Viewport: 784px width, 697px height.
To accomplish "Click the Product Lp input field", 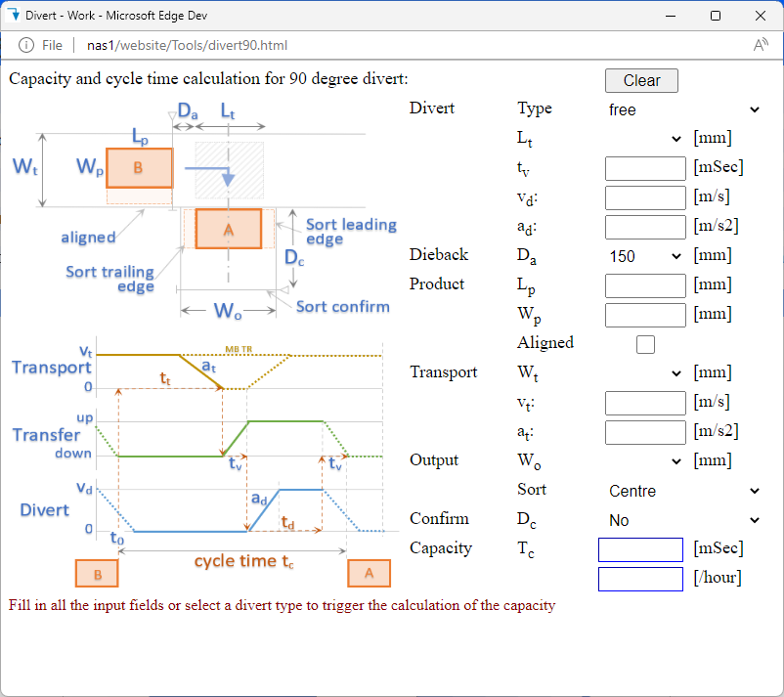I will pos(645,285).
